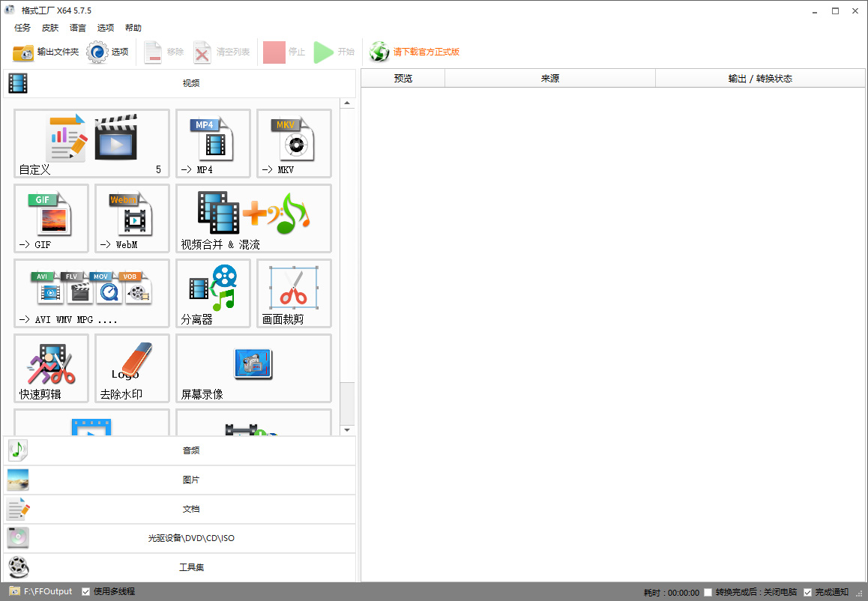
Task: Uncheck the 完成通知 checkbox
Action: click(x=807, y=593)
